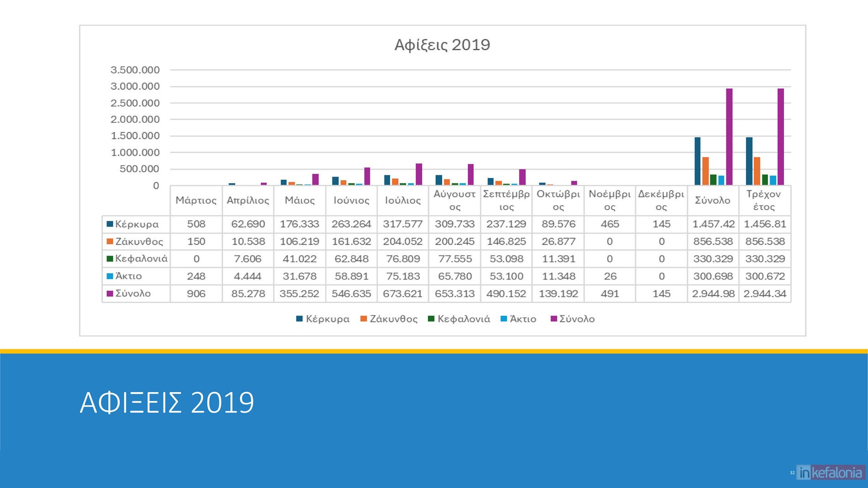The image size is (868, 488).
Task: Click the cell value 2.944.98
Action: (x=713, y=294)
